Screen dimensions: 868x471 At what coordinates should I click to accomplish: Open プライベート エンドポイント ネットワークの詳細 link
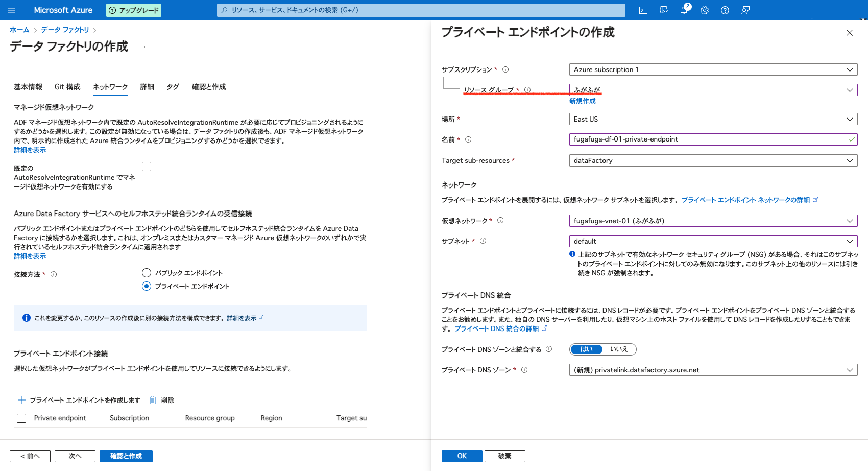(x=750, y=200)
